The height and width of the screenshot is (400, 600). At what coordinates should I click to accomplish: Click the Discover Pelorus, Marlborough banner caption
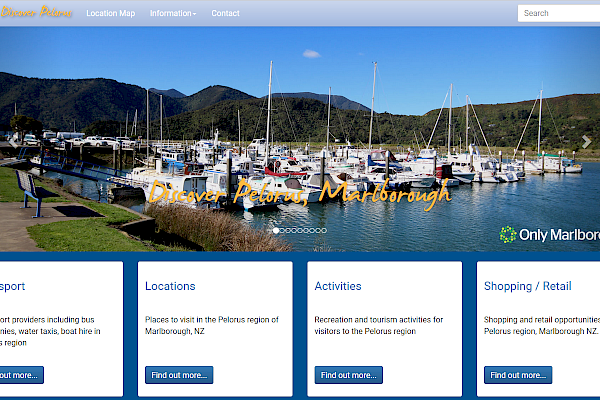299,193
